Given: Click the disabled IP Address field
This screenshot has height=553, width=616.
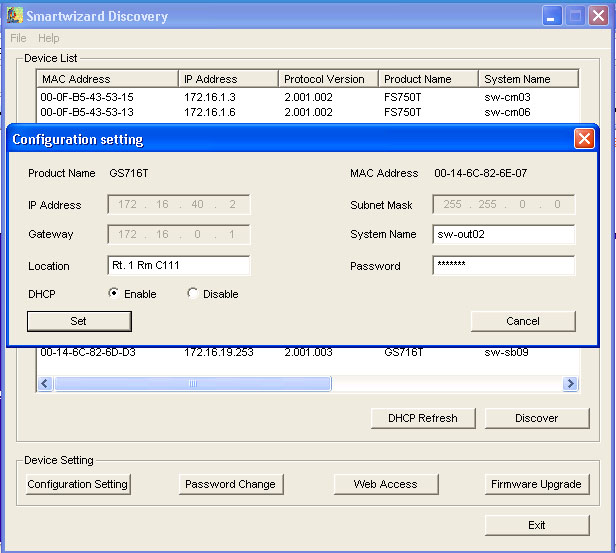Looking at the screenshot, I should click(179, 204).
